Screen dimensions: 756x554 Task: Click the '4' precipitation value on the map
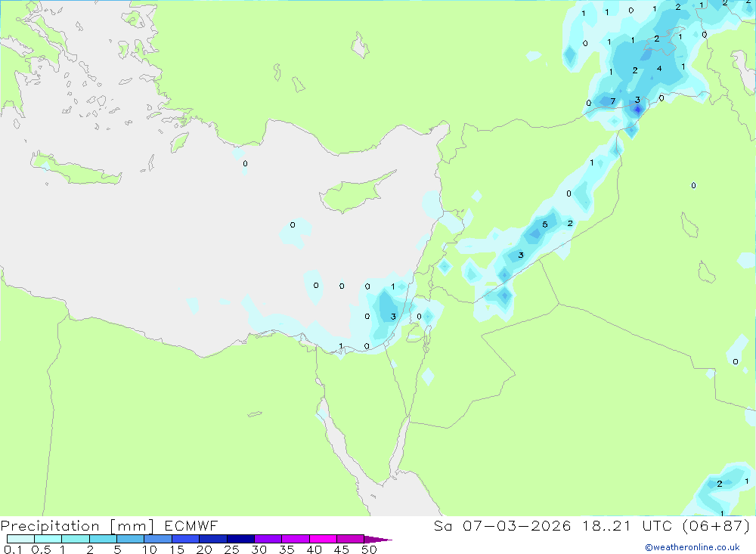click(659, 69)
